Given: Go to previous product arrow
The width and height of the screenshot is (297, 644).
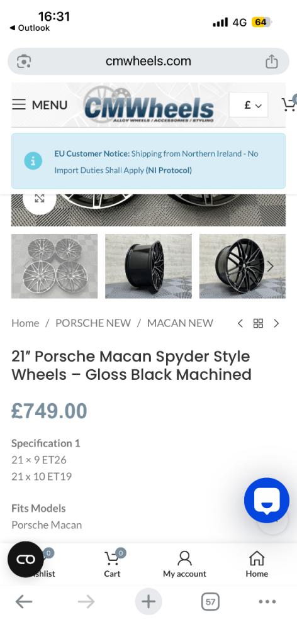Looking at the screenshot, I should coord(240,324).
